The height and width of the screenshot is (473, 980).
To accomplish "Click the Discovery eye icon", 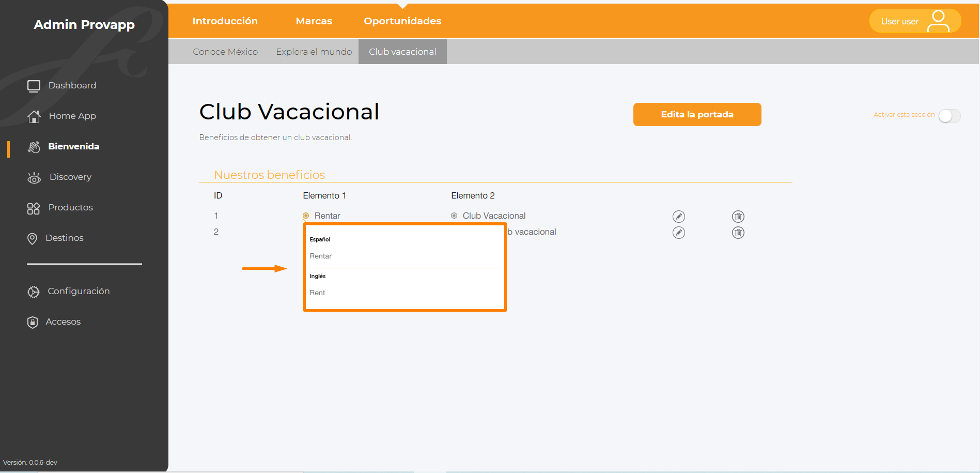I will coord(34,178).
